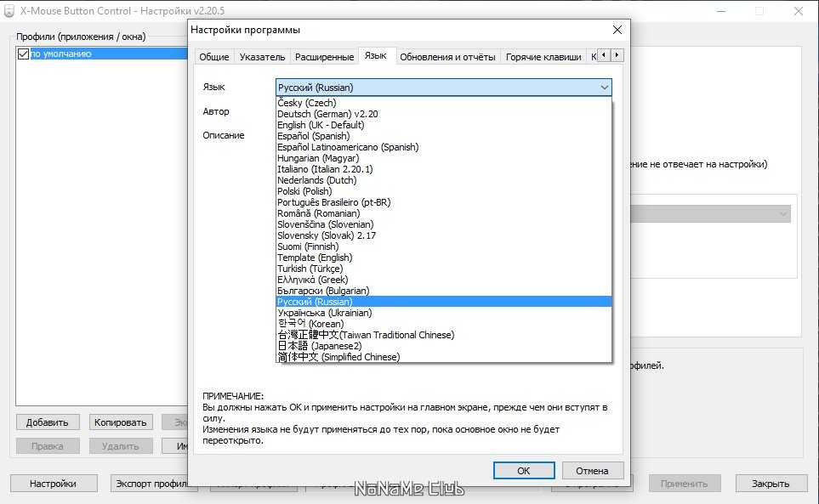The height and width of the screenshot is (504, 819).
Task: Select Template (English) entry
Action: (443, 258)
